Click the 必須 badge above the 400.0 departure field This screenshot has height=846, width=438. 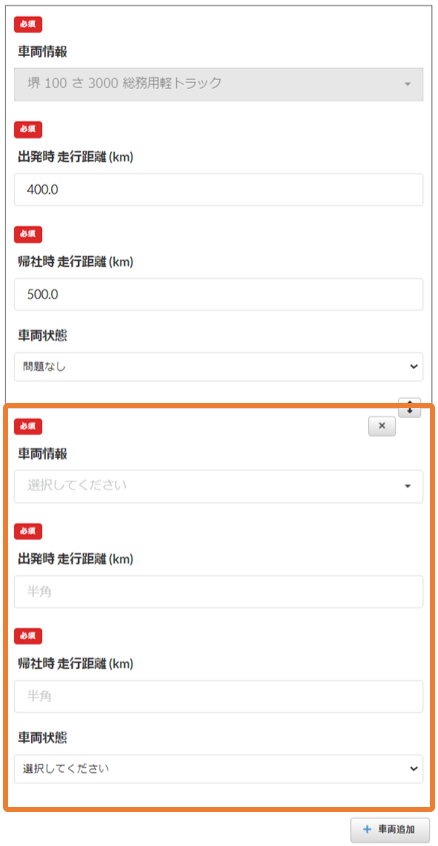pyautogui.click(x=28, y=129)
